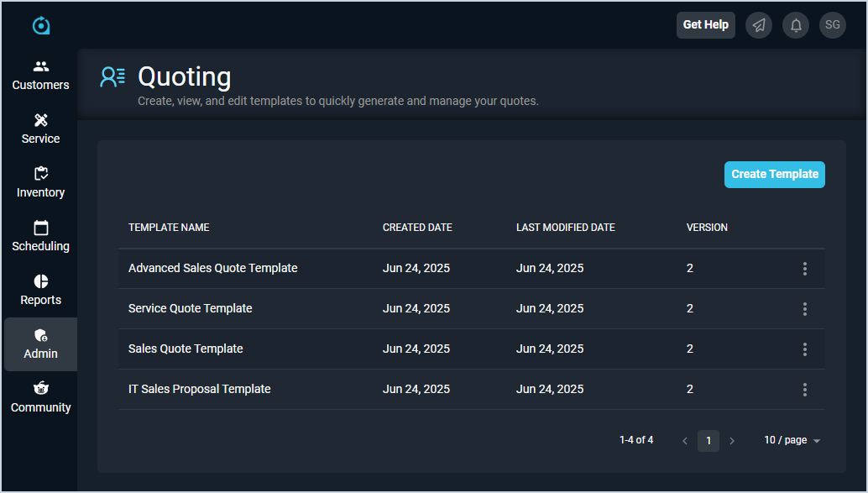Expand the 10 / page dropdown
The image size is (868, 493).
pos(792,441)
